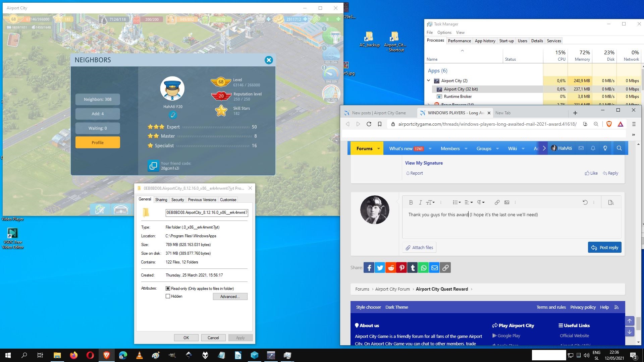
Task: Switch to Sharing tab in Properties
Action: pos(161,200)
